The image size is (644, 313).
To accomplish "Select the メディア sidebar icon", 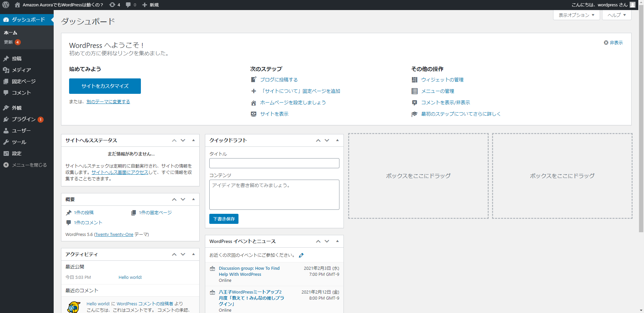I will tap(6, 70).
